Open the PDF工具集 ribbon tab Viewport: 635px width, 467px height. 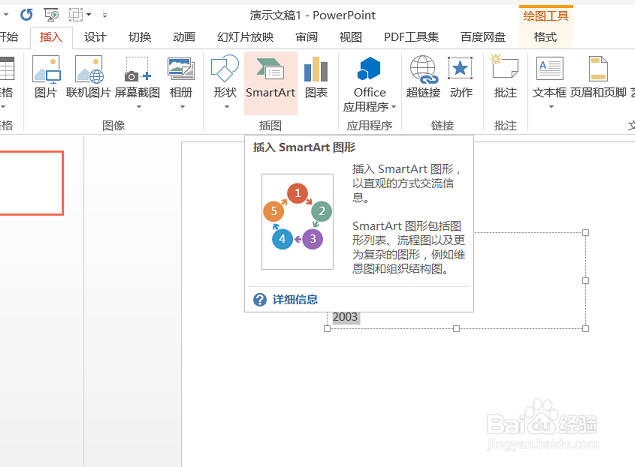411,37
